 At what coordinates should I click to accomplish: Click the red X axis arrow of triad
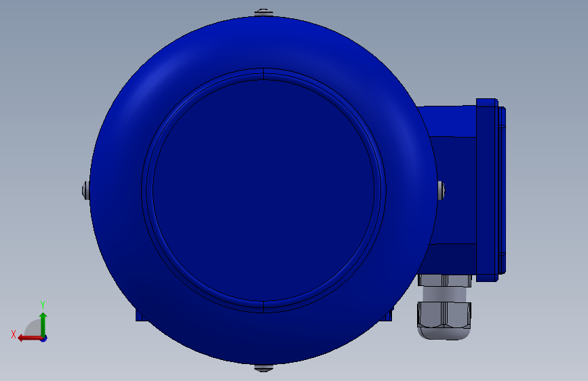(x=29, y=338)
